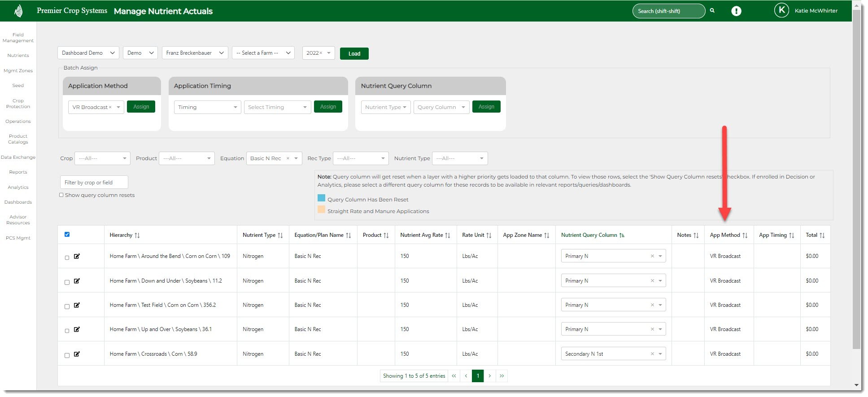Screen dimensions: 868x397
Task: Jump to last page double-arrow
Action: pos(502,376)
